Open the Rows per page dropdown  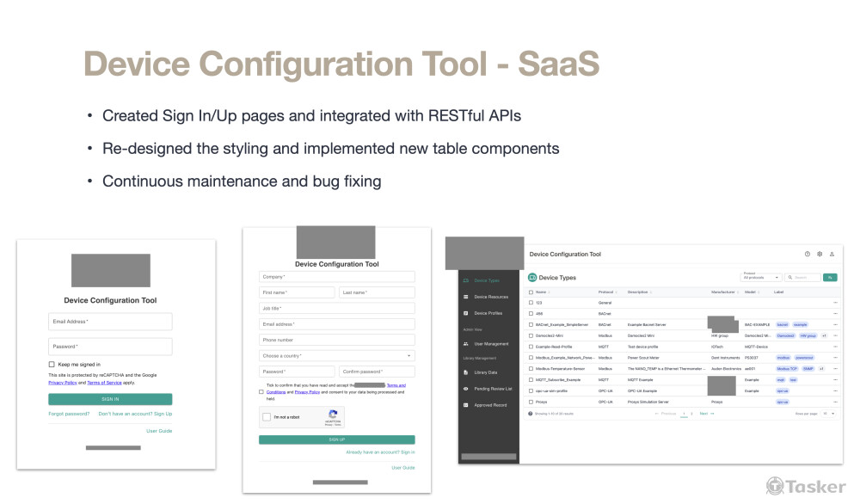click(x=828, y=414)
